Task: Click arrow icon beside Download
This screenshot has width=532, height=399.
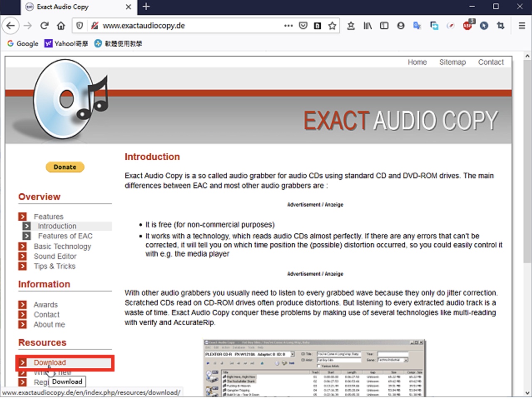Action: (22, 363)
